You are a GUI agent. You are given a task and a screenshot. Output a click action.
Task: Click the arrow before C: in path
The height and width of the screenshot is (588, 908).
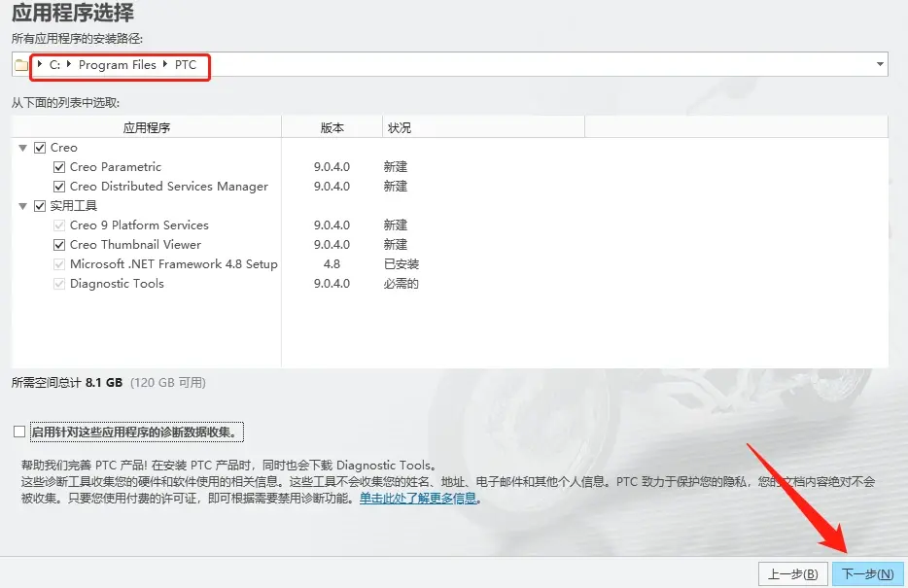click(40, 64)
